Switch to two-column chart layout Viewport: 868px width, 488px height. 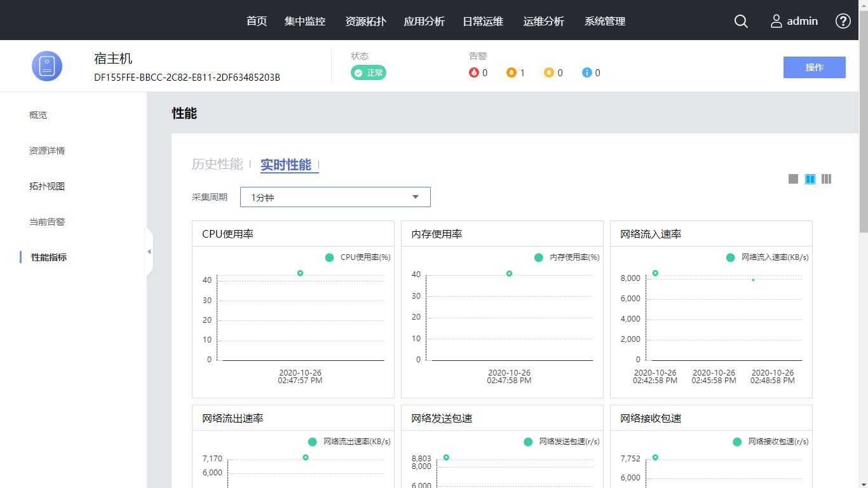(x=810, y=179)
